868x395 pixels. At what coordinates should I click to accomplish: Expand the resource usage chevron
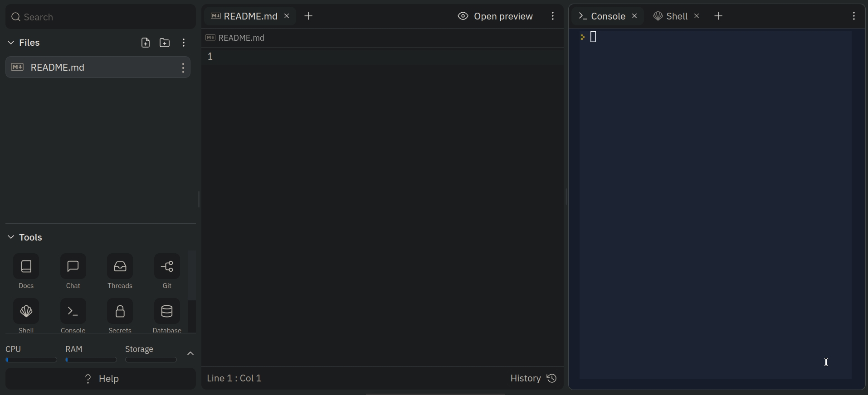click(190, 354)
